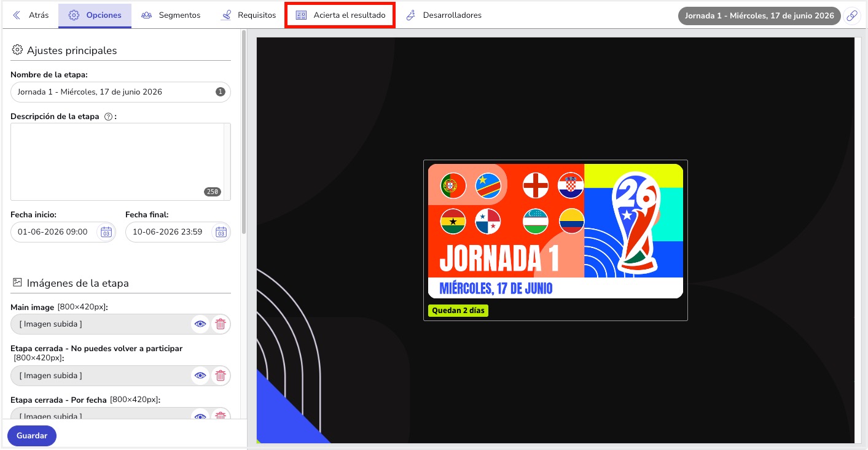Switch to the Segmentos tab

(170, 15)
